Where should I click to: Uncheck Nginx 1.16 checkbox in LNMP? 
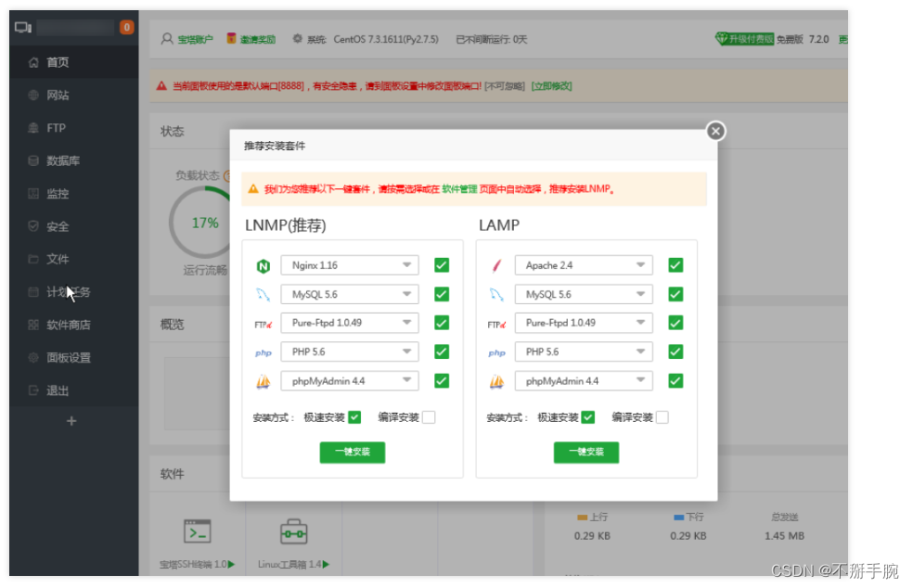(442, 265)
